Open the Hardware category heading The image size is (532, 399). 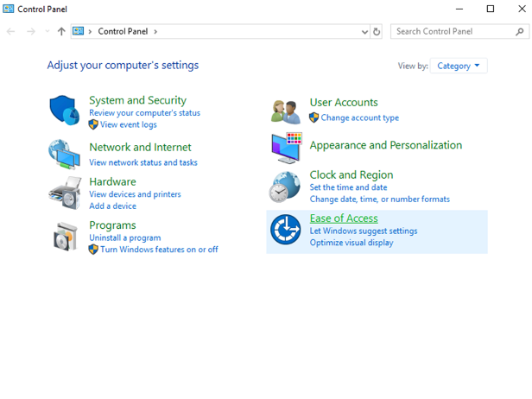pyautogui.click(x=112, y=182)
